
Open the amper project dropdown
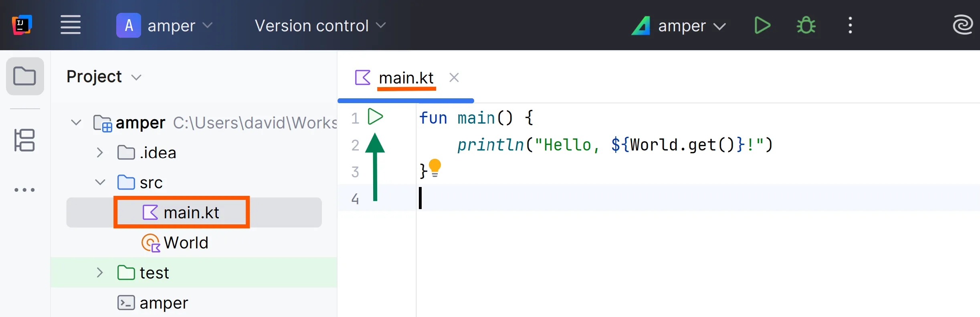pos(164,26)
